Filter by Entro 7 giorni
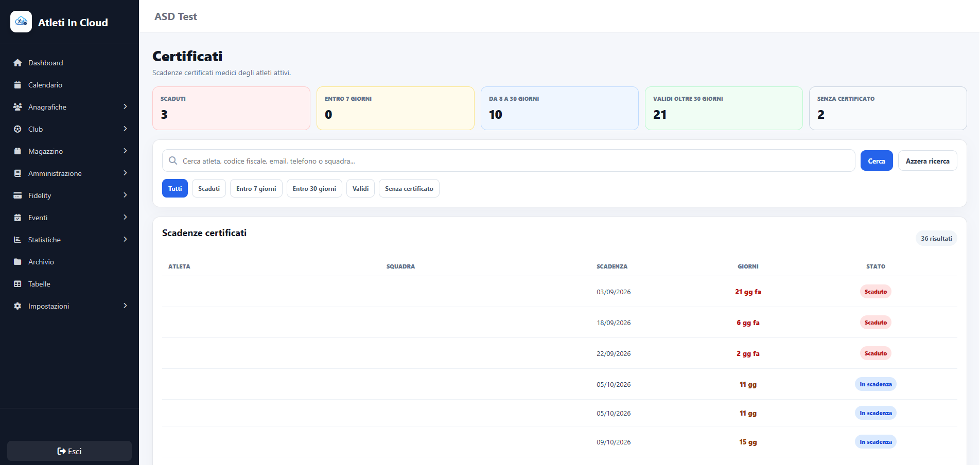The width and height of the screenshot is (980, 465). click(x=256, y=188)
